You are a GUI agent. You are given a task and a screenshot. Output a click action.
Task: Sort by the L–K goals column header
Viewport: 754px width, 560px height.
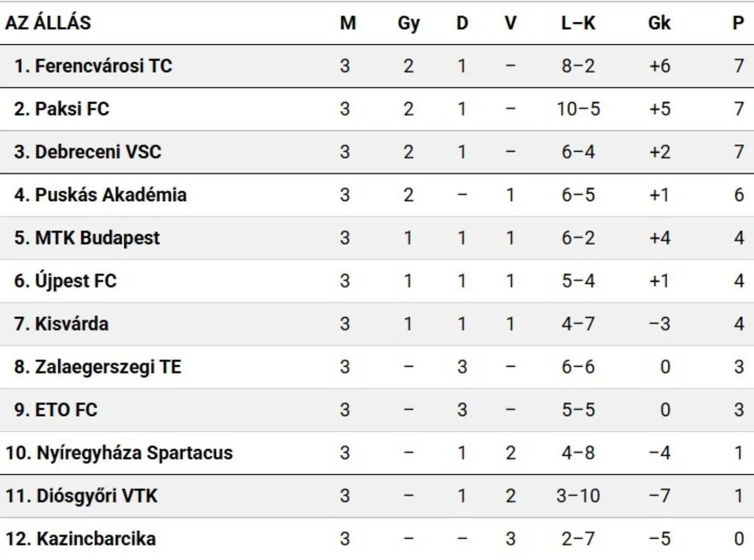(578, 23)
